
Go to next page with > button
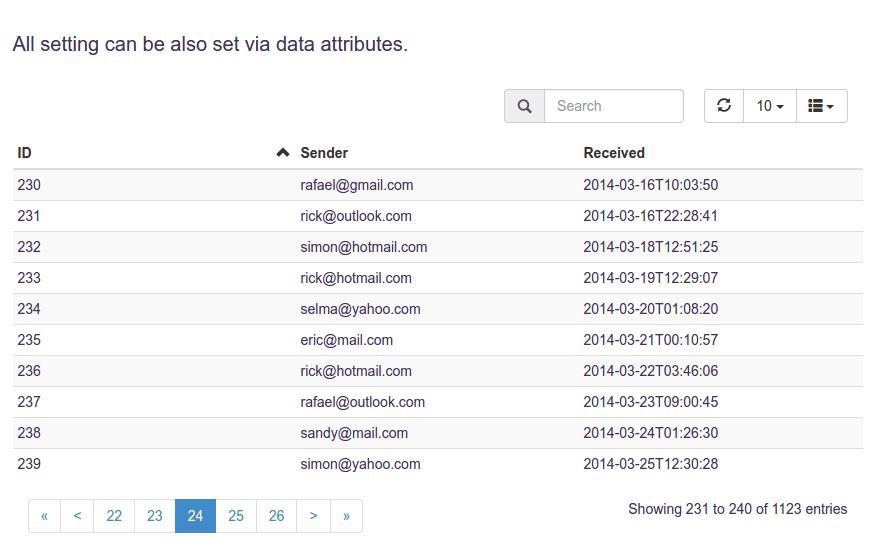tap(313, 516)
